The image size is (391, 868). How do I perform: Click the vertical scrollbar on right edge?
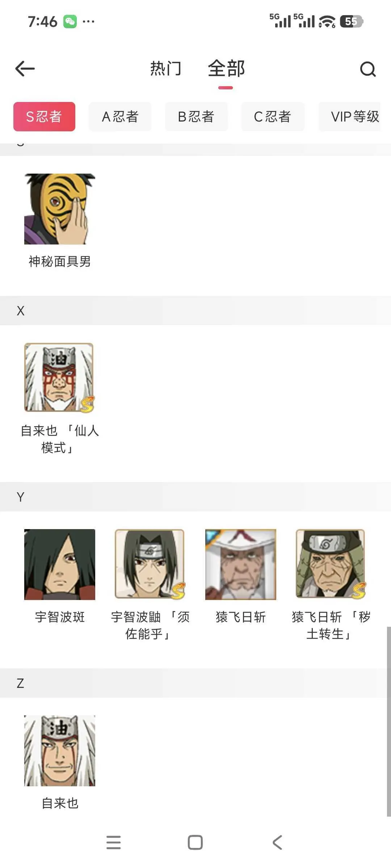click(389, 722)
